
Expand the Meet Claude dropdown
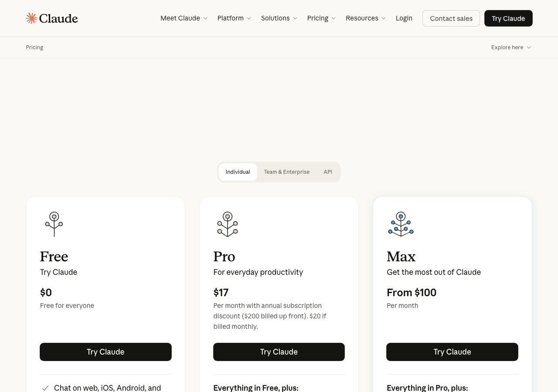183,18
